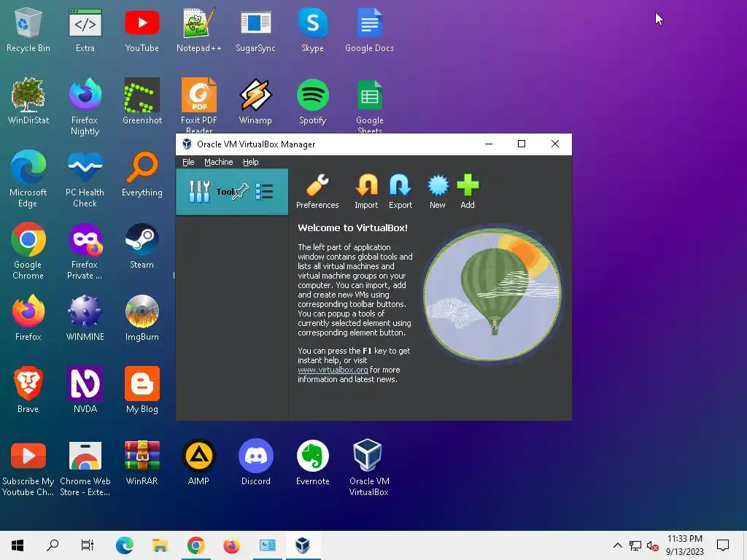Select the Firefox desktop icon
747x560 pixels.
[x=28, y=318]
